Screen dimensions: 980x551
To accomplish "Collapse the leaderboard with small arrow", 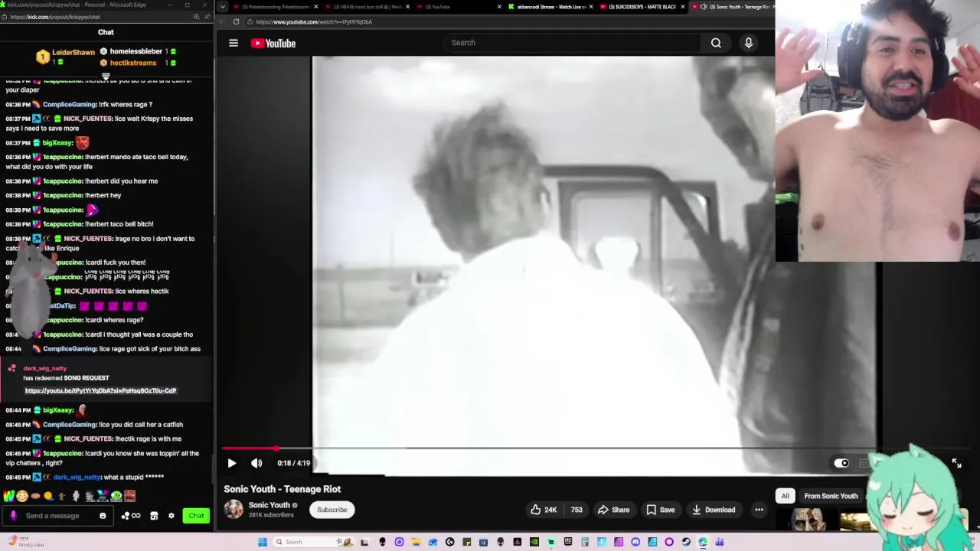I will 106,77.
